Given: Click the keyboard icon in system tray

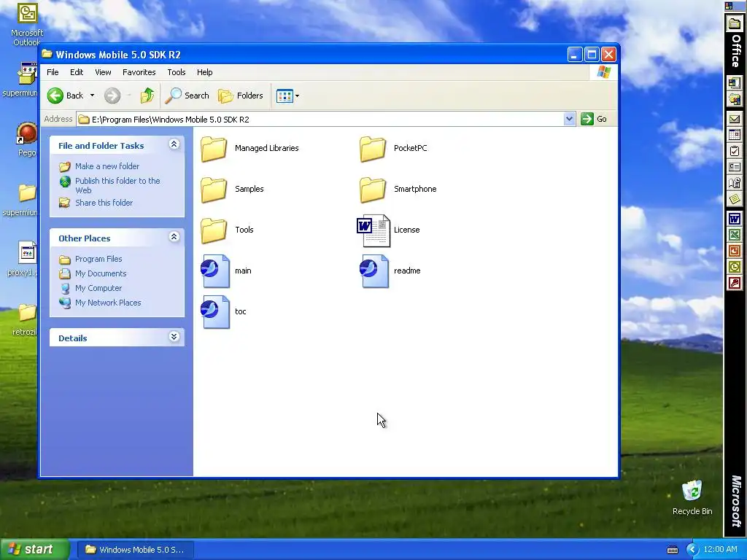Looking at the screenshot, I should 672,550.
